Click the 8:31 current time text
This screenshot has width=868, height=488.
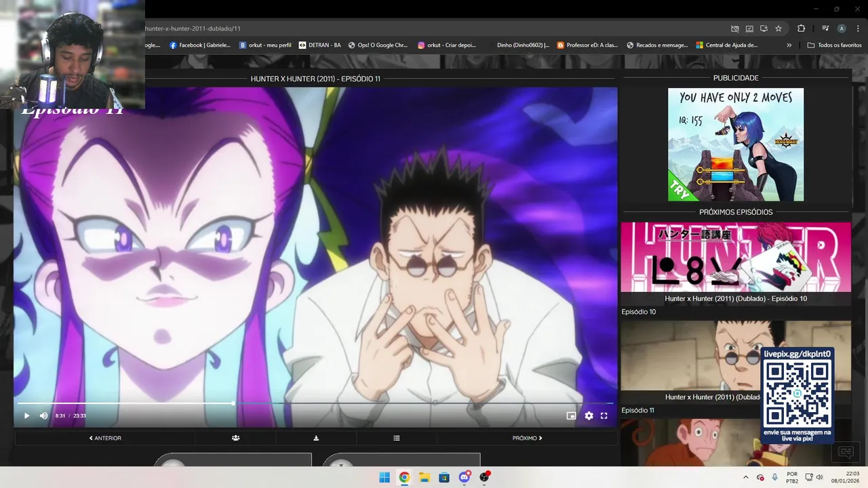(60, 415)
